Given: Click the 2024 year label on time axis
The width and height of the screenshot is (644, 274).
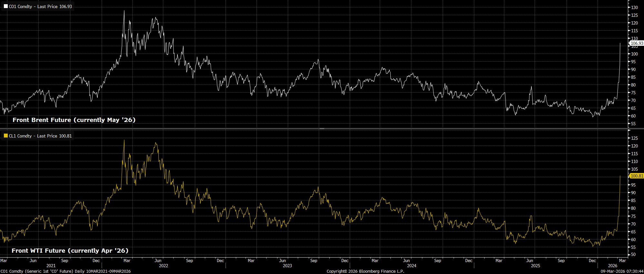Looking at the screenshot, I should tap(411, 266).
